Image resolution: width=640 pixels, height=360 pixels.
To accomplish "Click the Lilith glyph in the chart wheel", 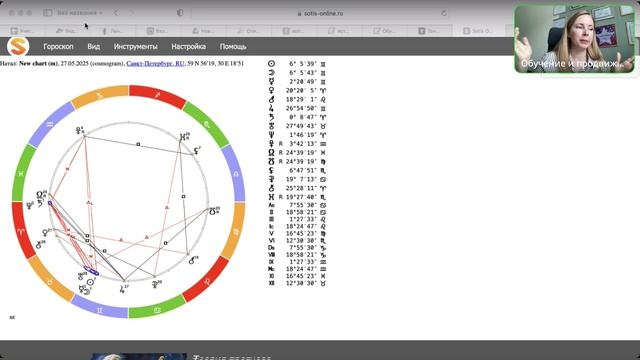I will coord(196,151).
